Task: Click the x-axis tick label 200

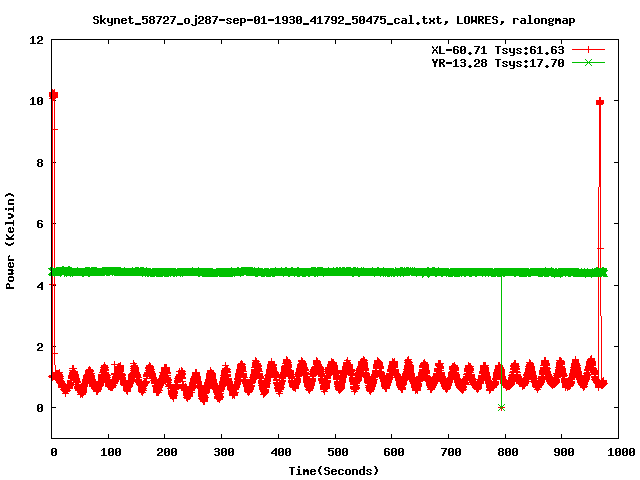Action: point(167,452)
